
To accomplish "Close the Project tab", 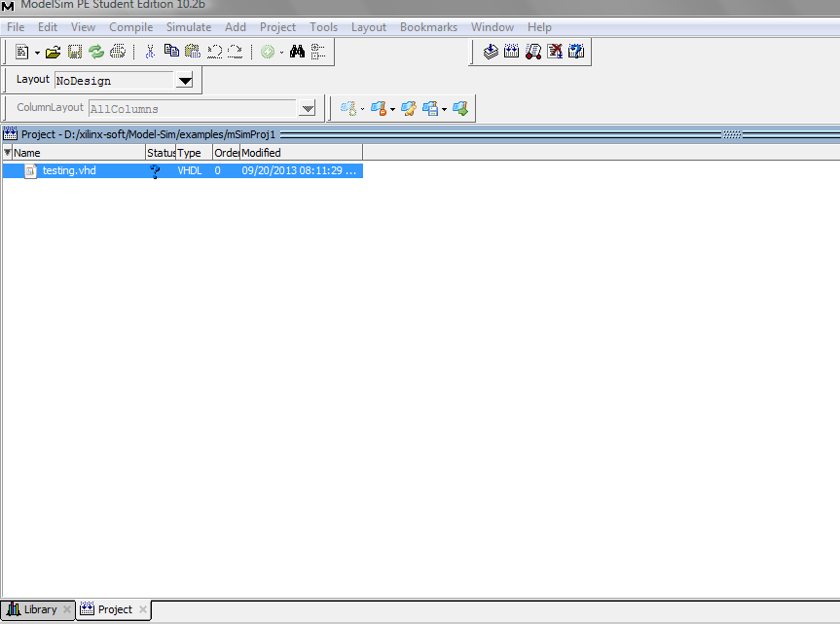I will (142, 609).
